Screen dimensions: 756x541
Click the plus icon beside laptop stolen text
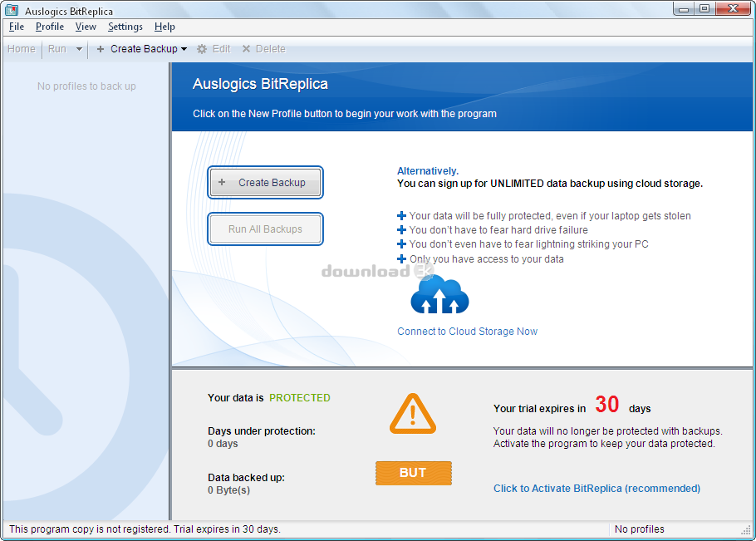coord(401,215)
